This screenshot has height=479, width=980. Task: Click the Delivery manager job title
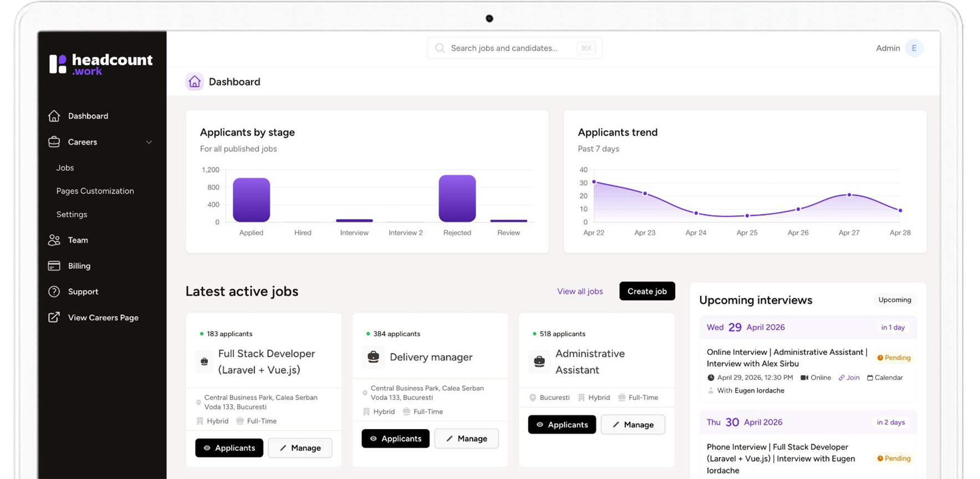[431, 357]
